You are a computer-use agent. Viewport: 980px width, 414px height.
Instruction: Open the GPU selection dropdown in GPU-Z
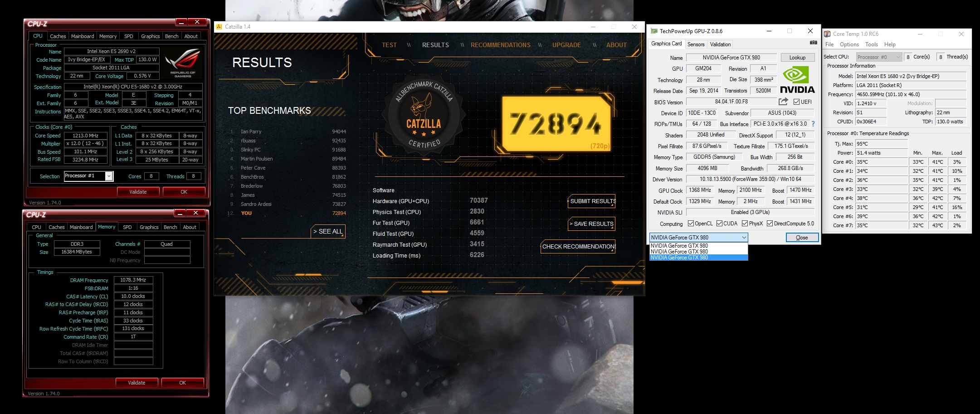tap(698, 237)
